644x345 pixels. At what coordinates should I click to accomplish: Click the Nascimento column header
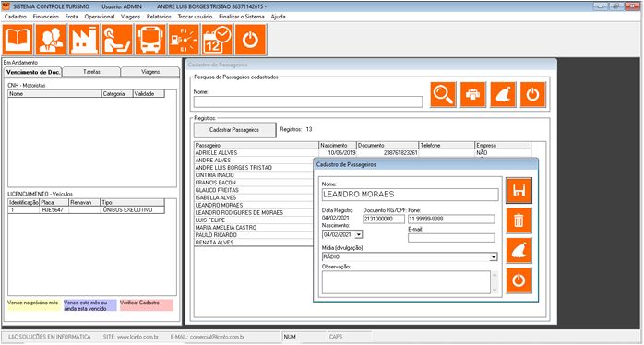click(337, 146)
